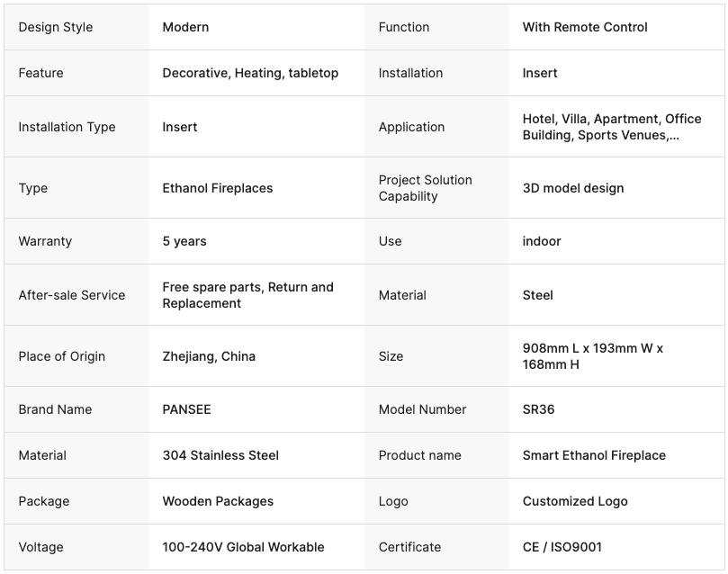The width and height of the screenshot is (728, 574).
Task: Select the Smart Ethanol Fireplace name
Action: click(x=594, y=455)
